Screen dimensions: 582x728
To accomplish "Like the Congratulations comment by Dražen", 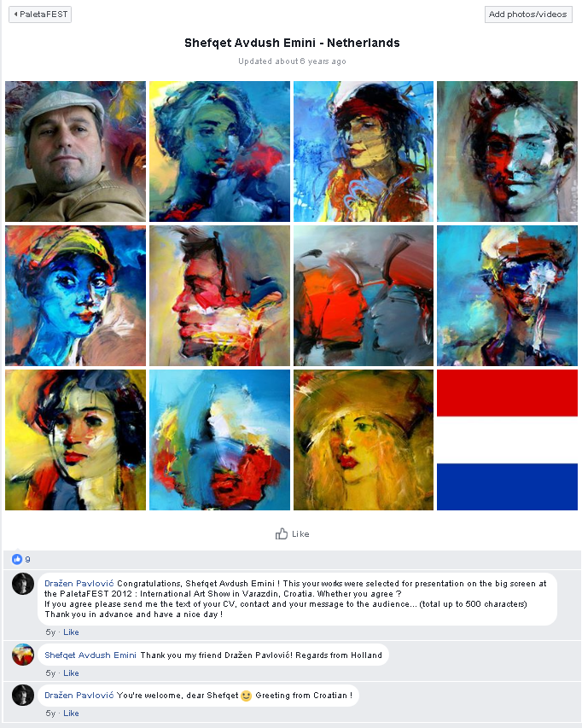I will 71,632.
